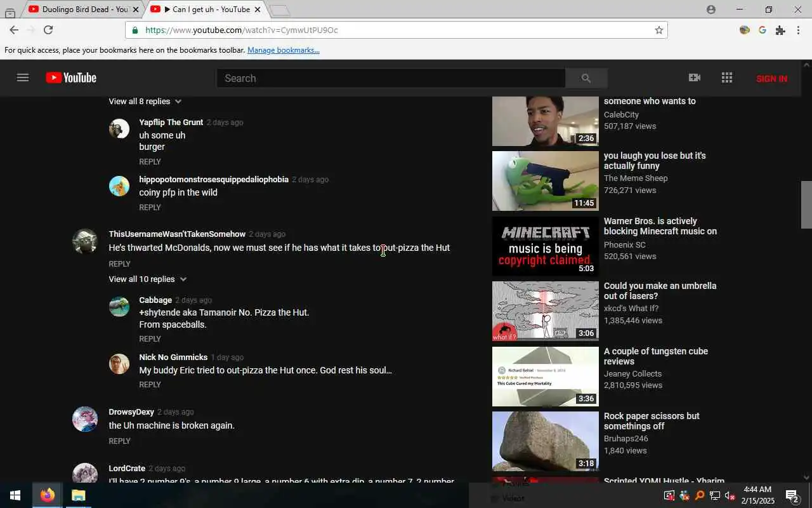Reload the page in the browser
Screen dimensions: 812x508
tap(48, 30)
